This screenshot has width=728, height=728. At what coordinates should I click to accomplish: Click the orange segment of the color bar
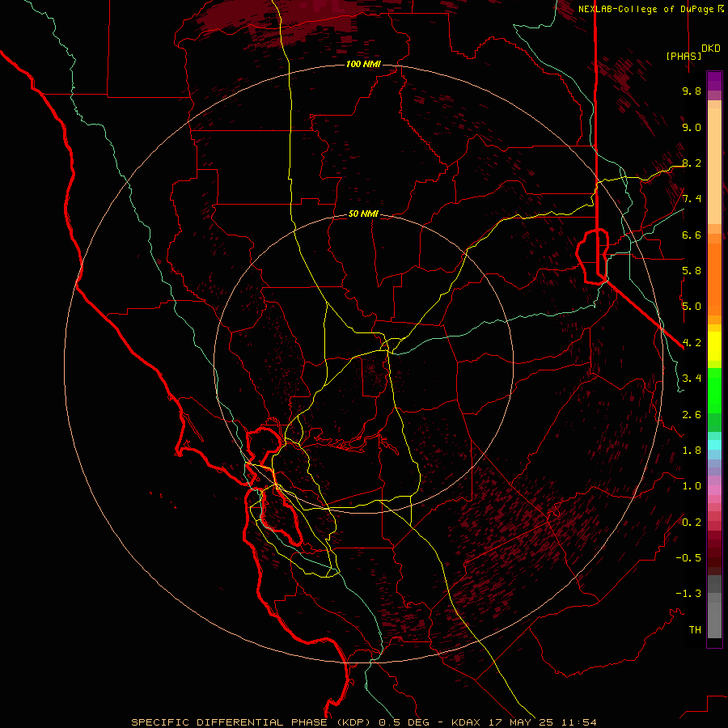[x=714, y=278]
